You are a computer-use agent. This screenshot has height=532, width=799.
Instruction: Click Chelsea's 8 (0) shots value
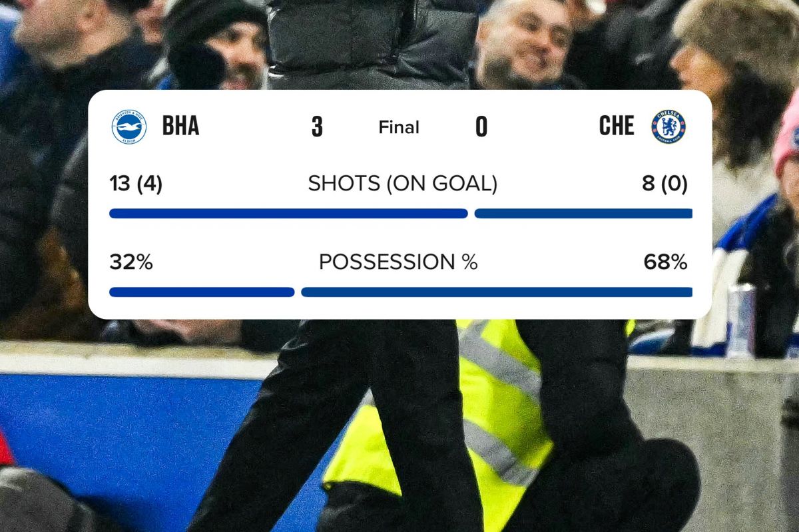(x=665, y=184)
